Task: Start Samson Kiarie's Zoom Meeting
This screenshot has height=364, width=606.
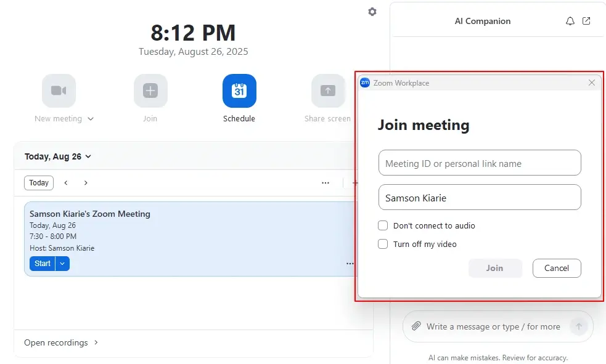Action: point(42,264)
